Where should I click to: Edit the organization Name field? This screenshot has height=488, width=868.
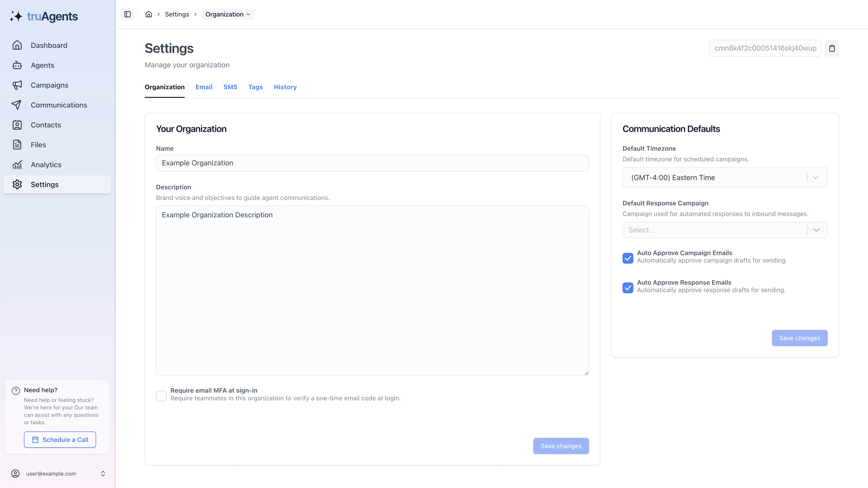[x=372, y=163]
